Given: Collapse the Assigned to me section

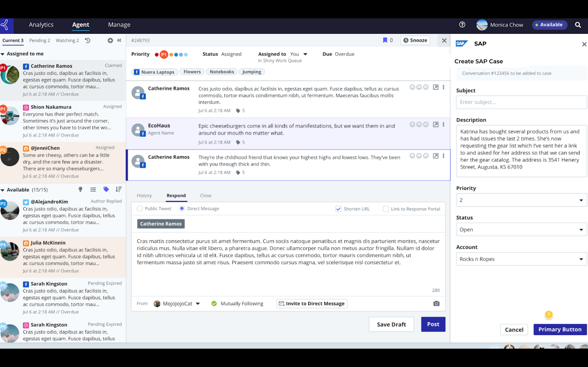Looking at the screenshot, I should [x=3, y=54].
